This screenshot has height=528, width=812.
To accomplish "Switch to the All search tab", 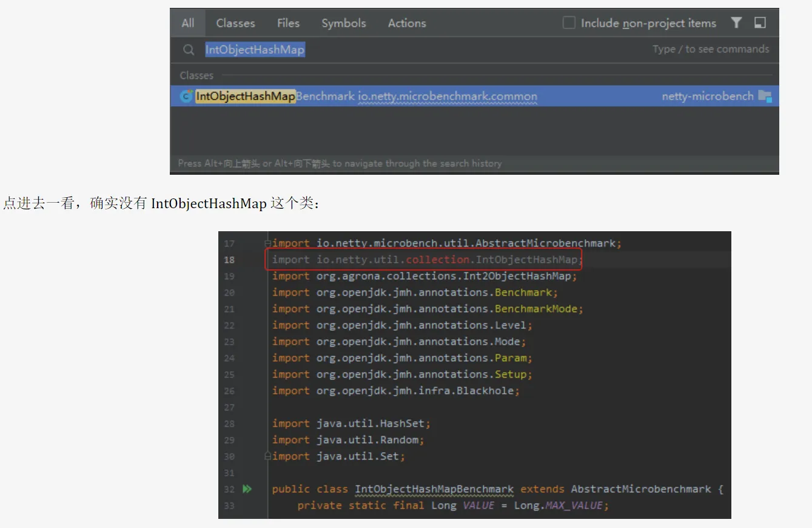I will (x=188, y=23).
